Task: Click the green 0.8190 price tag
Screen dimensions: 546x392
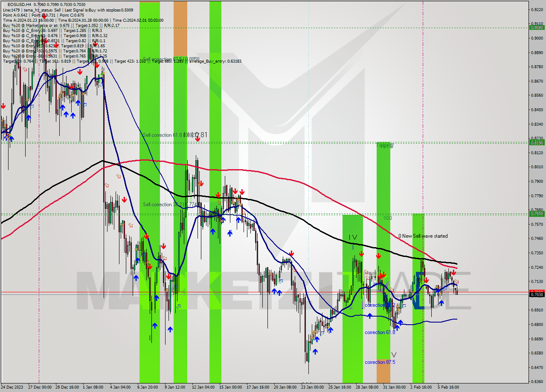Action: [537, 143]
